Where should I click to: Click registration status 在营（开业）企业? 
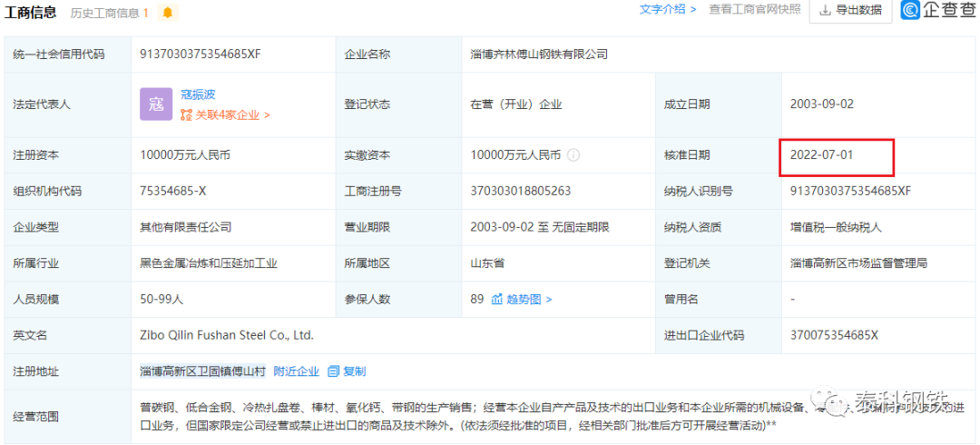point(516,104)
